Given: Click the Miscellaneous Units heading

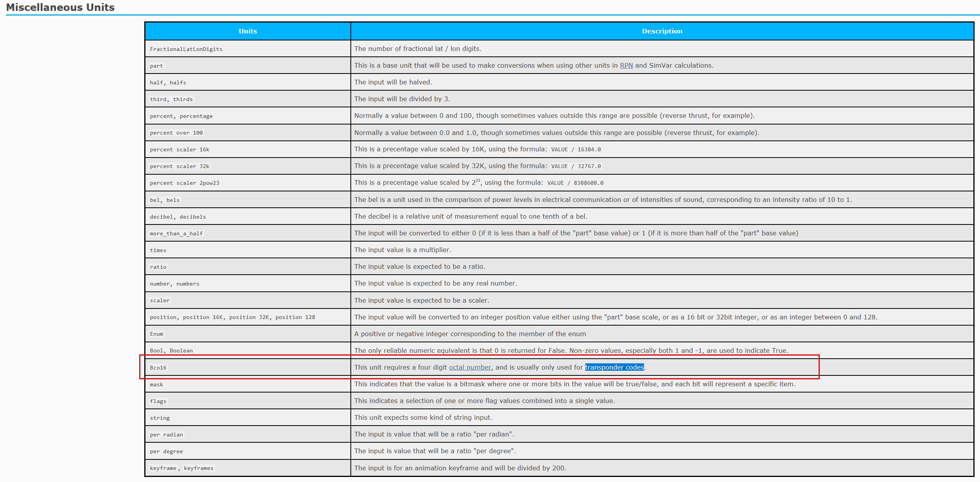Looking at the screenshot, I should click(60, 7).
